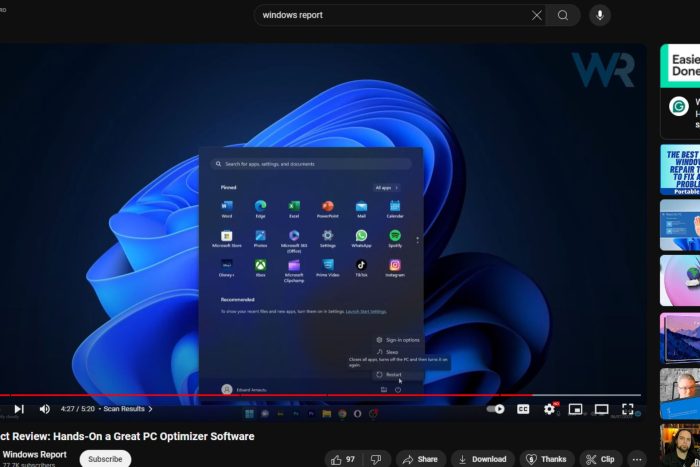This screenshot has height=467, width=700.
Task: Open the Windows Report channel name link
Action: (x=34, y=454)
